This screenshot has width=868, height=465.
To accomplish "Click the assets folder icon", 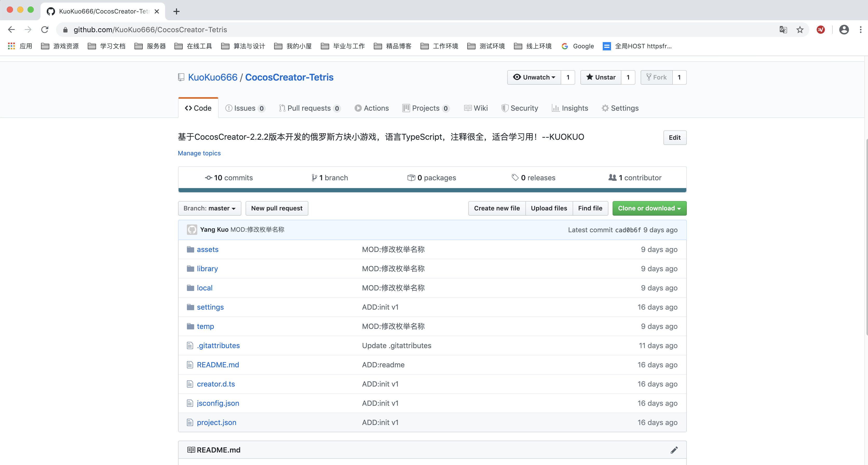I will point(190,250).
